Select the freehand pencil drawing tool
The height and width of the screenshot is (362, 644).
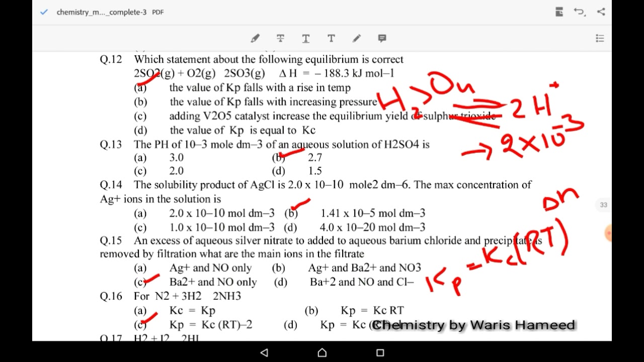[357, 38]
